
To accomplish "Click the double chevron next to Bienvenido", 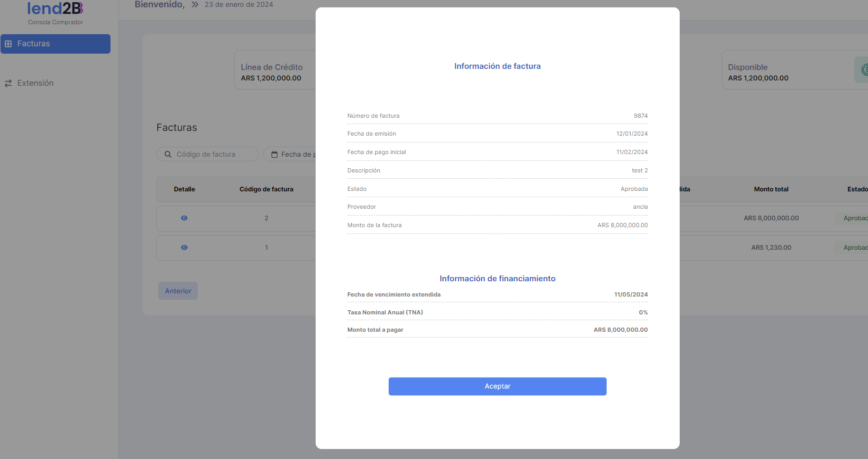I will [195, 5].
